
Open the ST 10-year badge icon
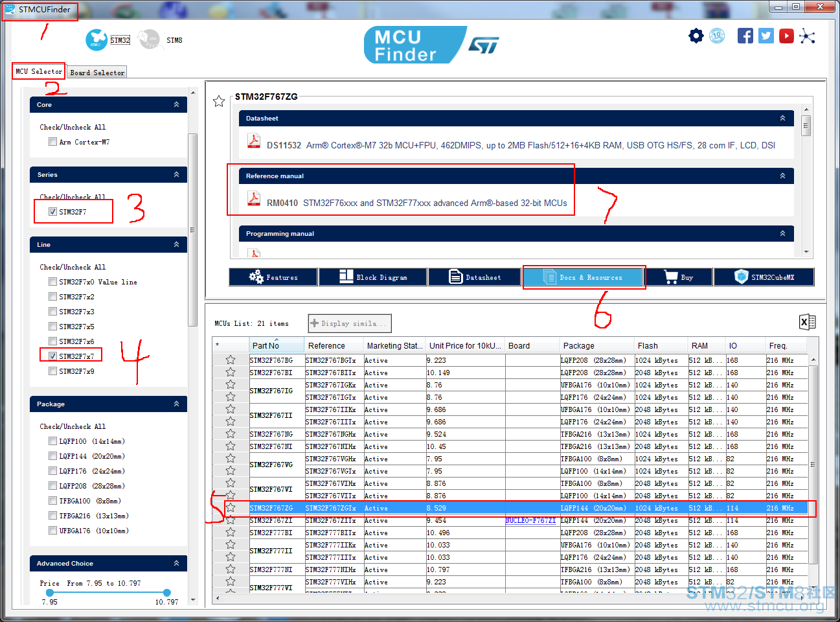point(717,36)
